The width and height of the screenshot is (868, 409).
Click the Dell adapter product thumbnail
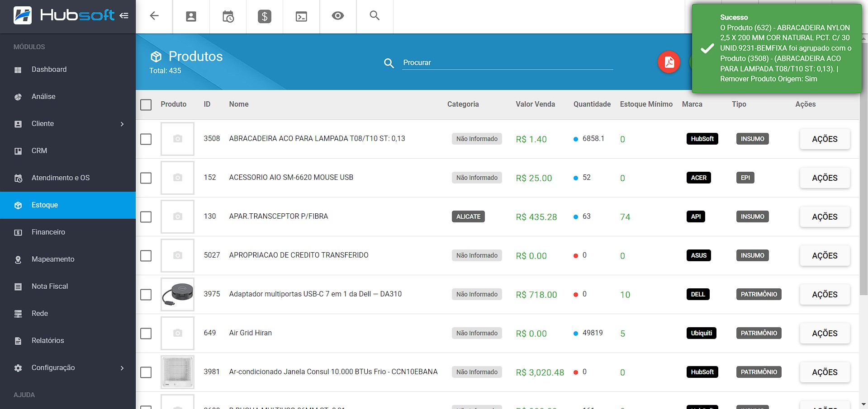point(177,294)
